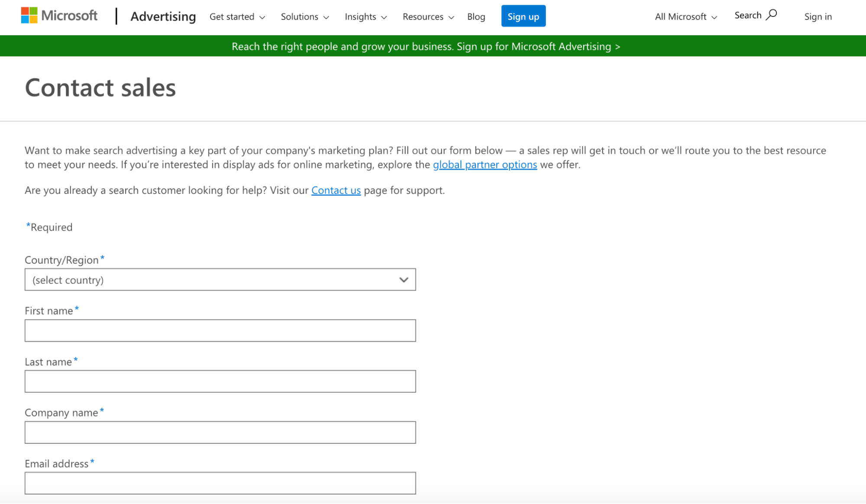Click the Blog menu item
Screen dimensions: 866x504
pyautogui.click(x=476, y=16)
